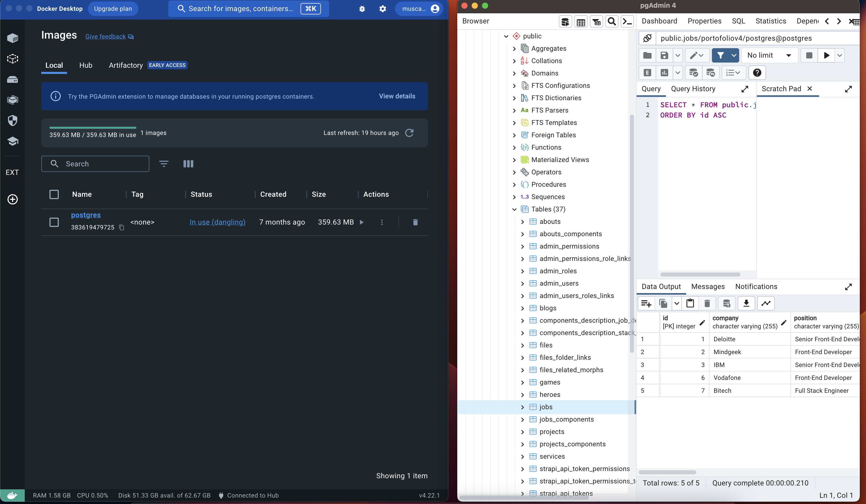The height and width of the screenshot is (504, 866).
Task: Collapse the Tables node in the Browser tree
Action: point(514,209)
